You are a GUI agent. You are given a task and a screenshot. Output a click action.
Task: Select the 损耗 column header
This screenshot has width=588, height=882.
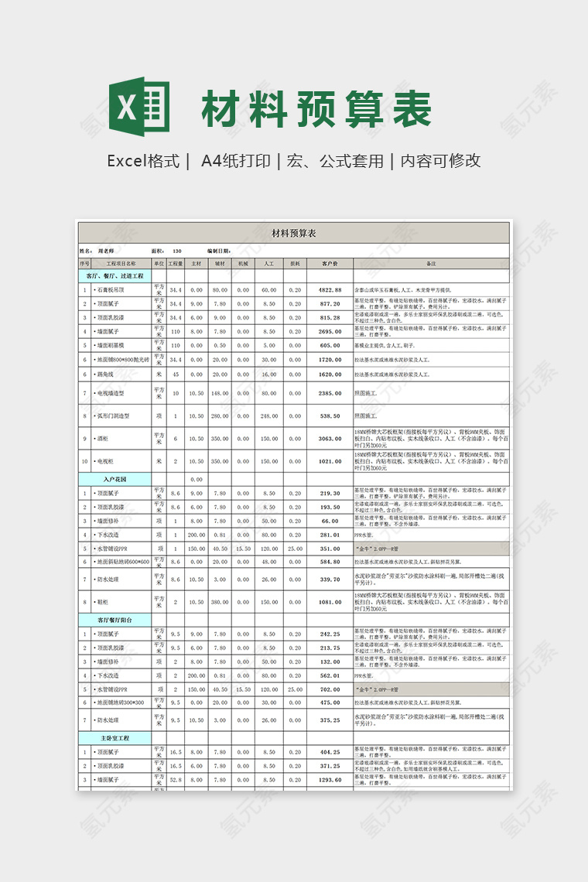pyautogui.click(x=295, y=263)
